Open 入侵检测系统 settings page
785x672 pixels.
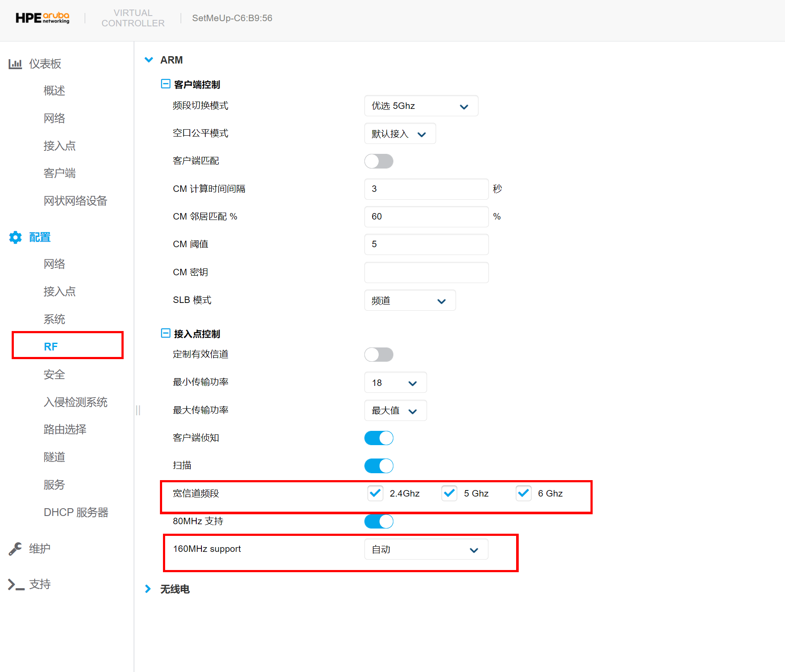(75, 402)
